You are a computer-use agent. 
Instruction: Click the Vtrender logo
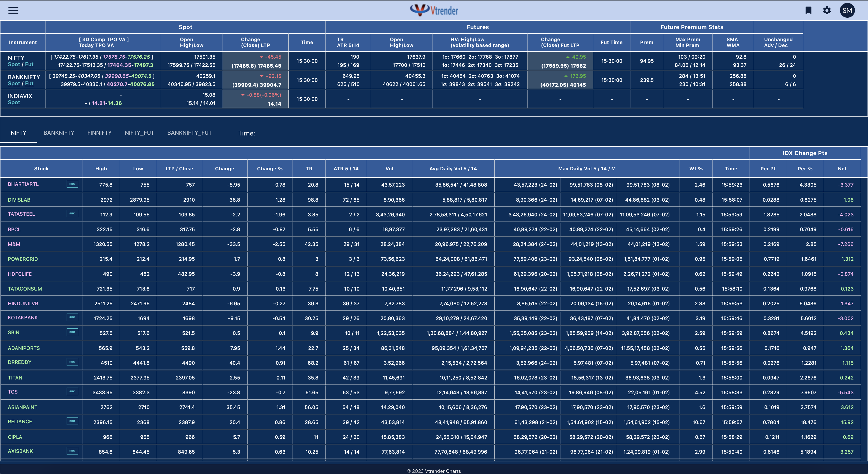coord(434,10)
